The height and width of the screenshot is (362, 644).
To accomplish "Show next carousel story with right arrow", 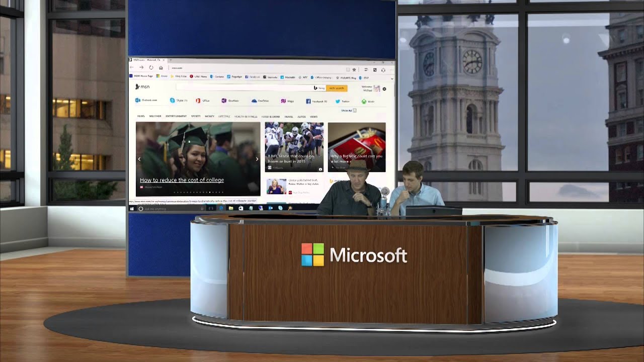I will click(x=257, y=159).
